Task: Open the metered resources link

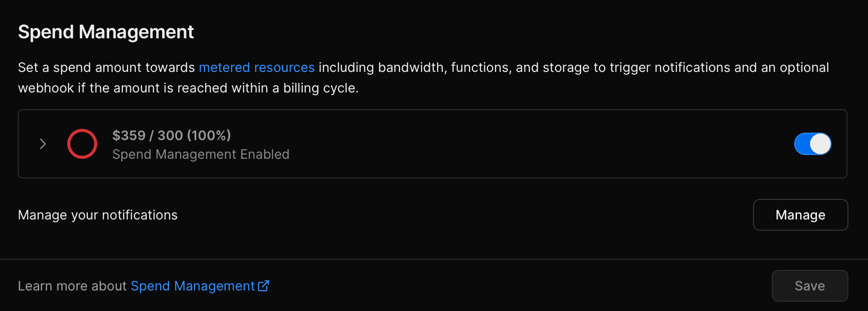Action: point(256,67)
